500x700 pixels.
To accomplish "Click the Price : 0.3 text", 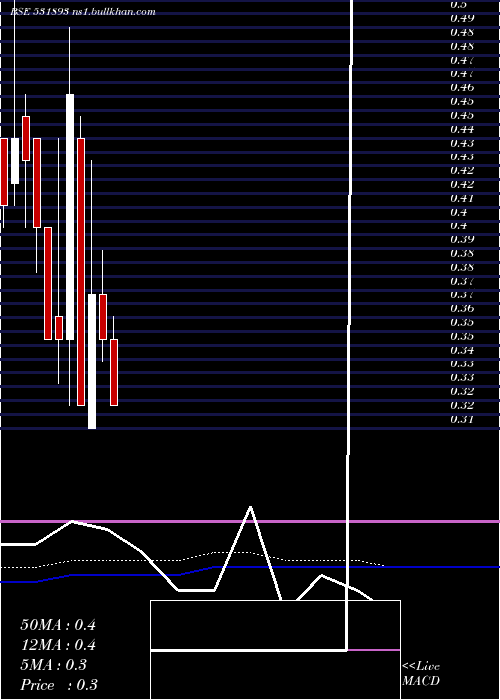I will pos(59,685).
